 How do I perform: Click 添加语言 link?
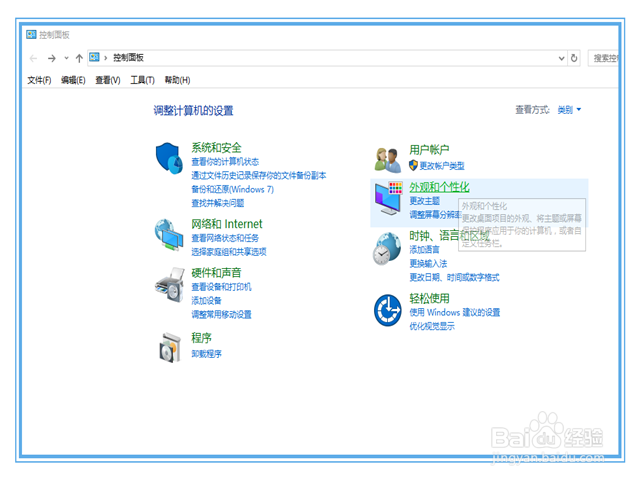[424, 249]
